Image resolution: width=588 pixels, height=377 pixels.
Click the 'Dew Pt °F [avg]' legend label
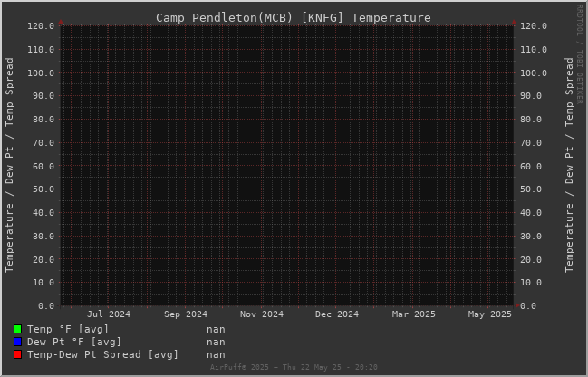click(74, 343)
